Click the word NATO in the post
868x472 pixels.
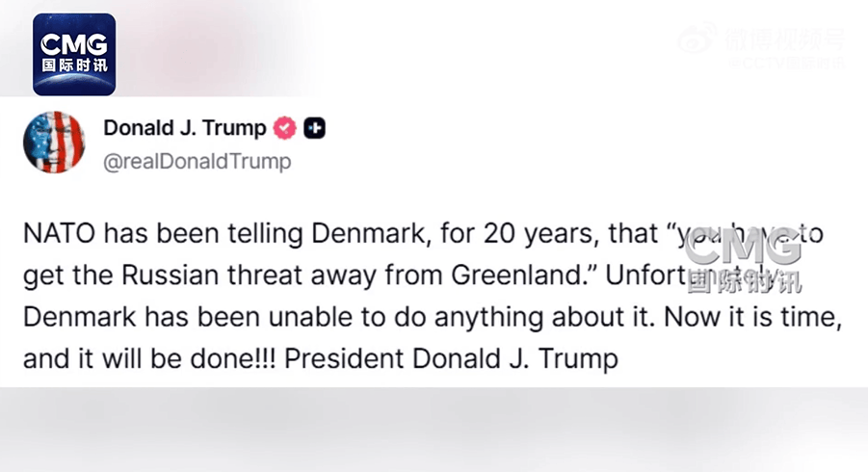[x=59, y=235]
